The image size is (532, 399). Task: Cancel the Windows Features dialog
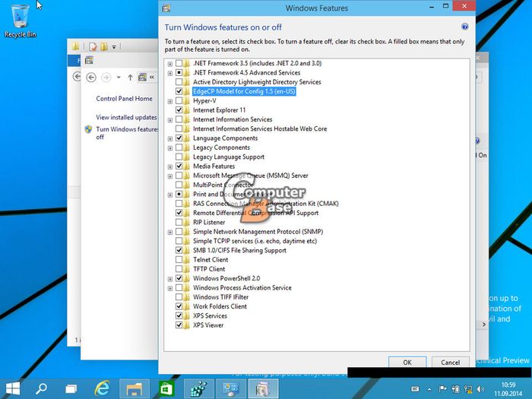coord(450,363)
